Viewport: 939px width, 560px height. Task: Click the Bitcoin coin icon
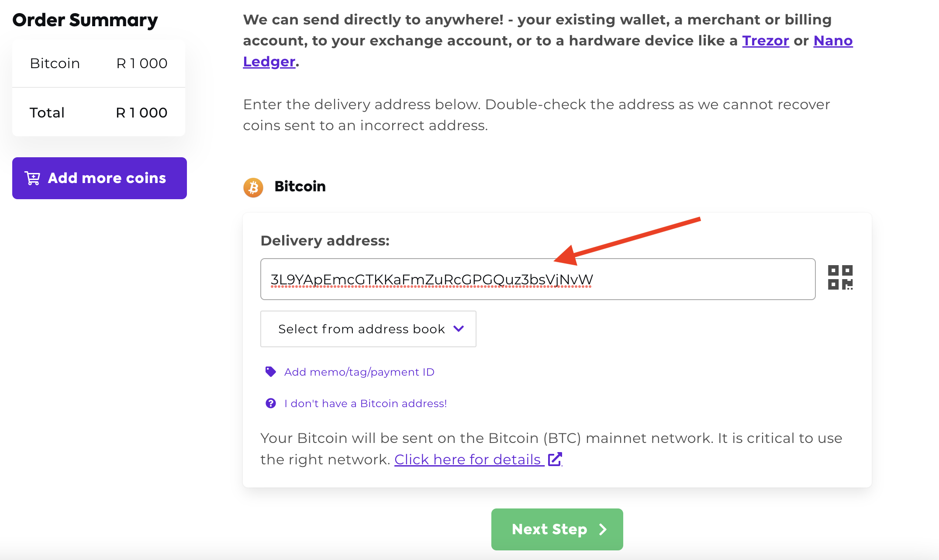(x=253, y=187)
